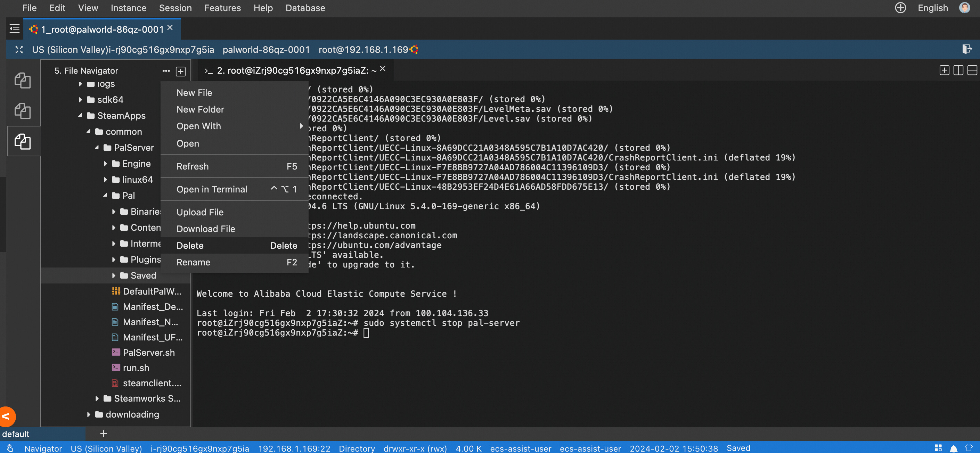The image size is (980, 453).
Task: Split the terminal into horizontal rows
Action: 972,71
